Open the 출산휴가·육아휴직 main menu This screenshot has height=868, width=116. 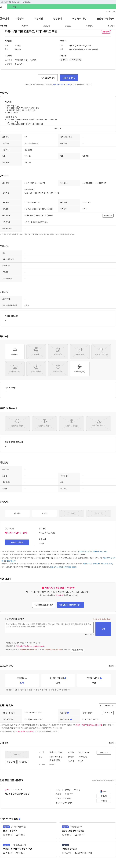(105, 19)
